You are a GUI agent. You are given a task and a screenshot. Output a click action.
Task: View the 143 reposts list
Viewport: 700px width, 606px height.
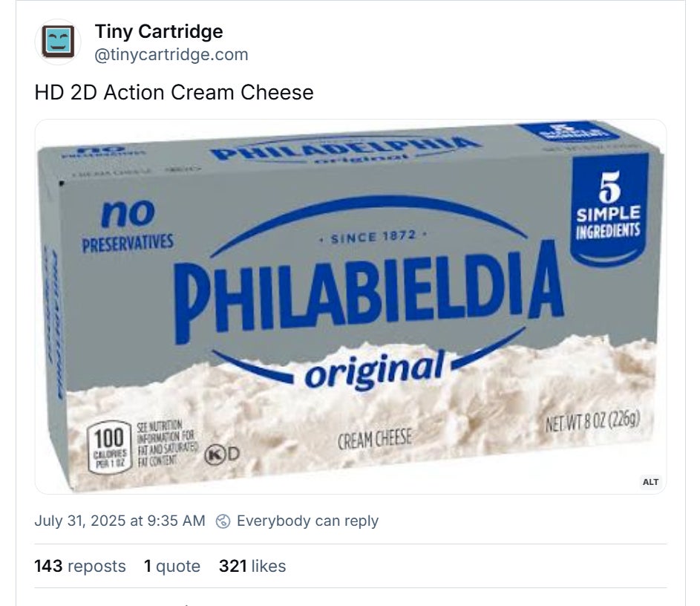[x=80, y=566]
